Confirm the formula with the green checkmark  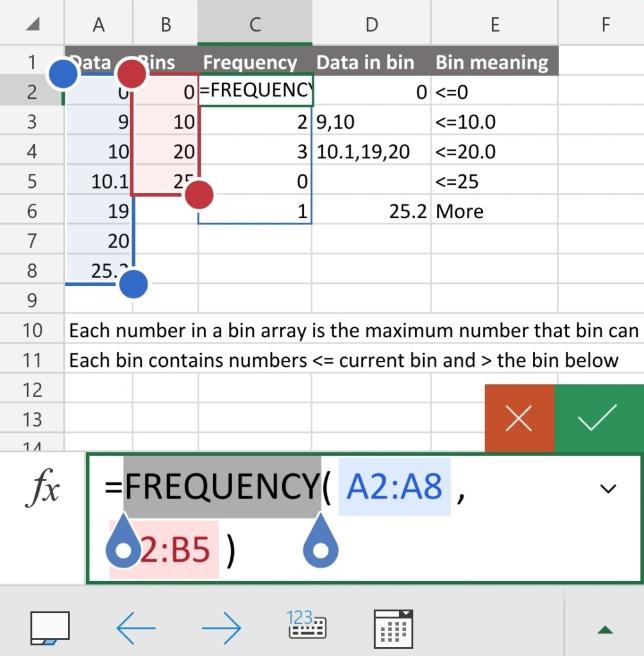[598, 419]
